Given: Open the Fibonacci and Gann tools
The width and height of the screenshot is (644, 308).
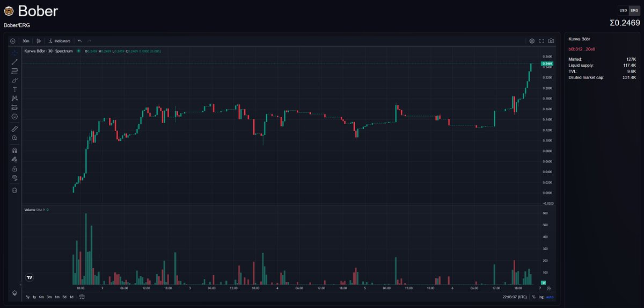Looking at the screenshot, I should coord(14,71).
